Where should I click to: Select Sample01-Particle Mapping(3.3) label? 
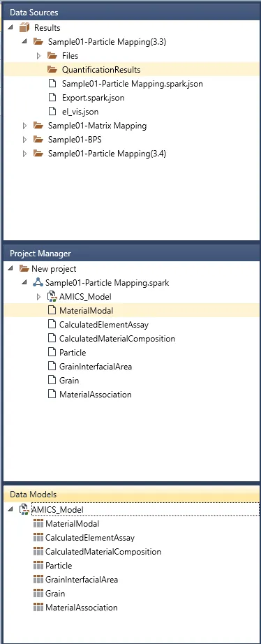pos(107,42)
